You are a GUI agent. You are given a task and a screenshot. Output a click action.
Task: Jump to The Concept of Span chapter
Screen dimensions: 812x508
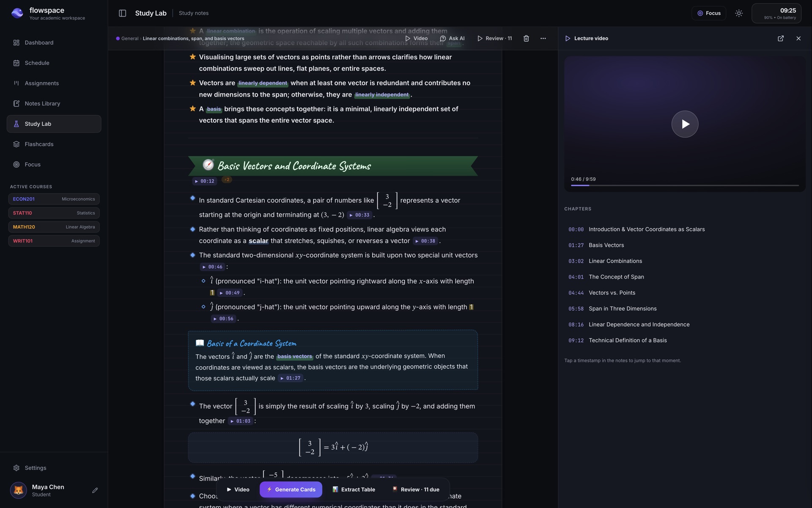685,277
